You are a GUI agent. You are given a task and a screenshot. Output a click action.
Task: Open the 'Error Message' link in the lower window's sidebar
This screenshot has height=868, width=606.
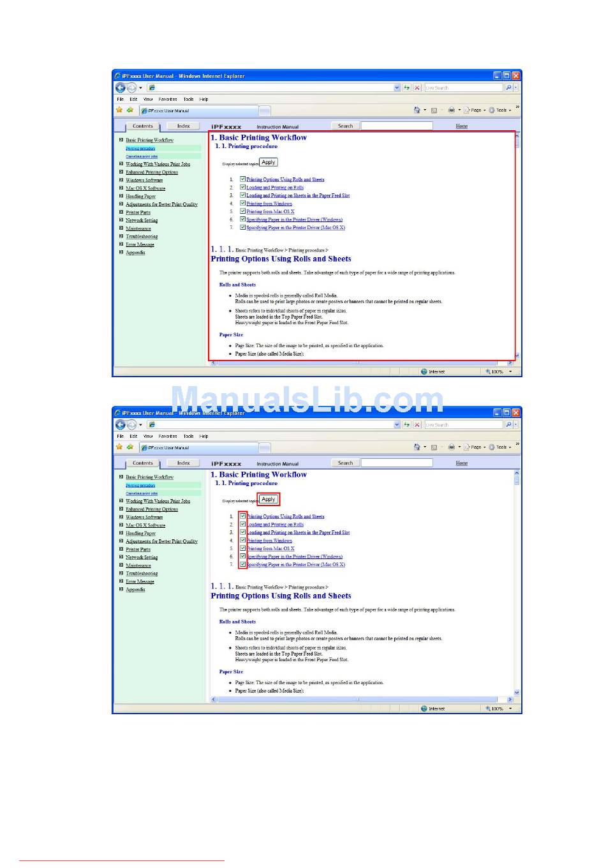(x=140, y=581)
